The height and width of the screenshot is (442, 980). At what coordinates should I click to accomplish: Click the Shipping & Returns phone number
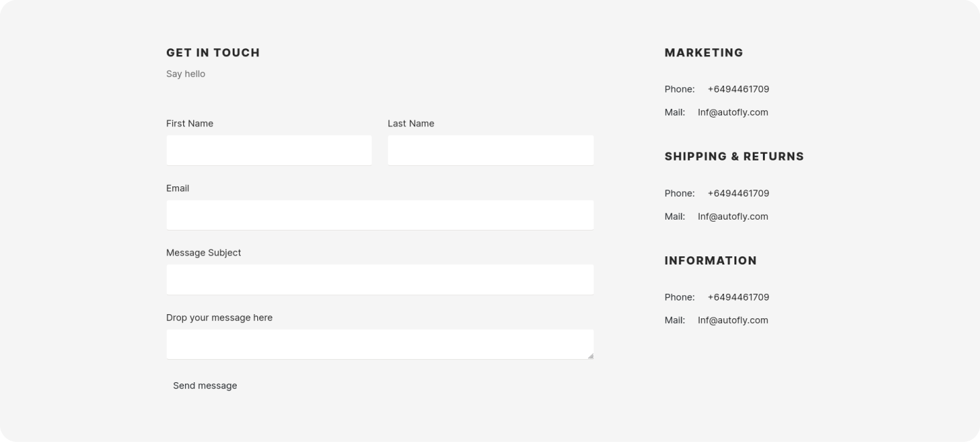(x=738, y=193)
